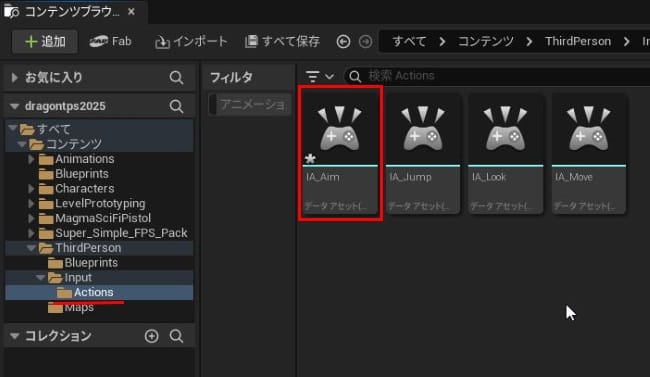The height and width of the screenshot is (377, 650).
Task: Click the インポート (Import) button
Action: tap(191, 41)
